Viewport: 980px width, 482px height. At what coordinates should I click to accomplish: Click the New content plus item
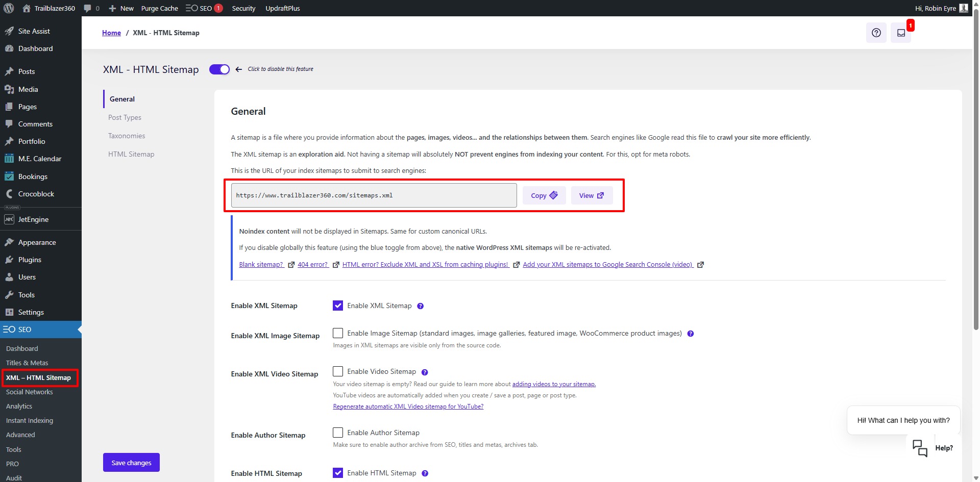(121, 8)
